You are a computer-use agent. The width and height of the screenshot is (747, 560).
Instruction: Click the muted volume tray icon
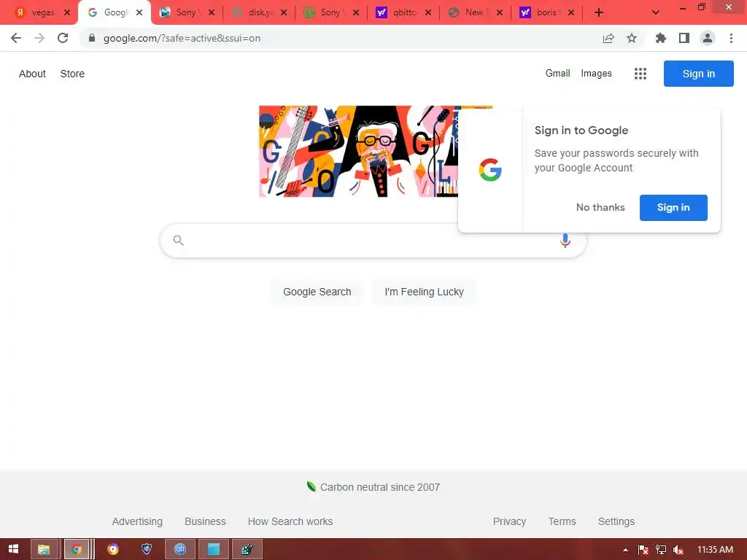pos(678,550)
